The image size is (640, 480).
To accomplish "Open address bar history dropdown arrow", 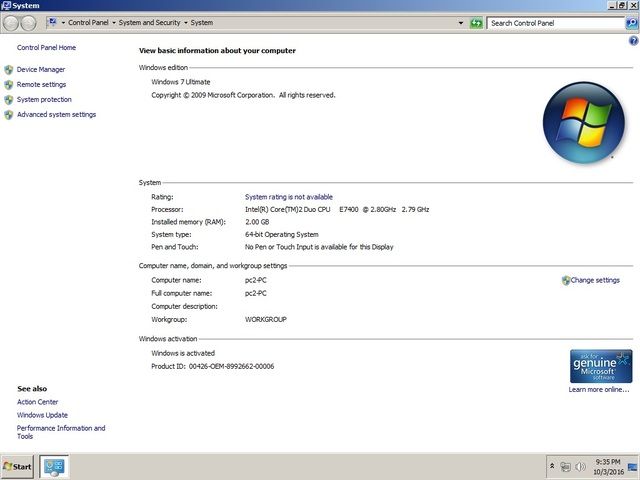I will click(461, 22).
